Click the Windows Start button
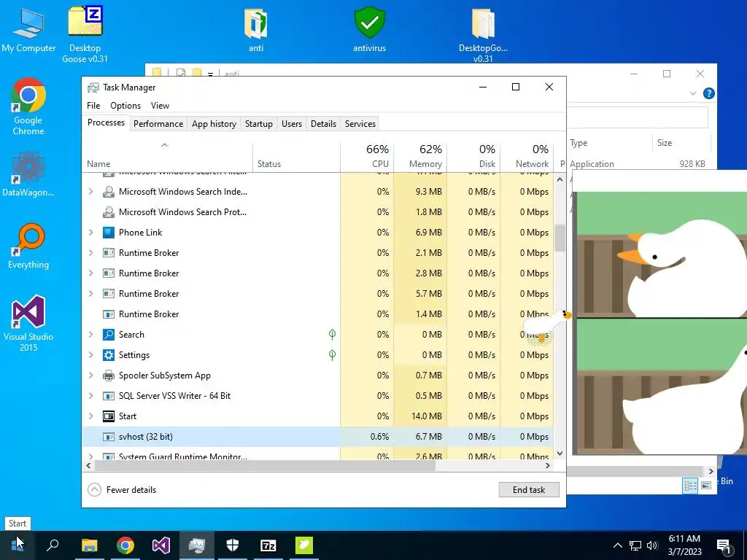Image resolution: width=747 pixels, height=560 pixels. tap(18, 545)
